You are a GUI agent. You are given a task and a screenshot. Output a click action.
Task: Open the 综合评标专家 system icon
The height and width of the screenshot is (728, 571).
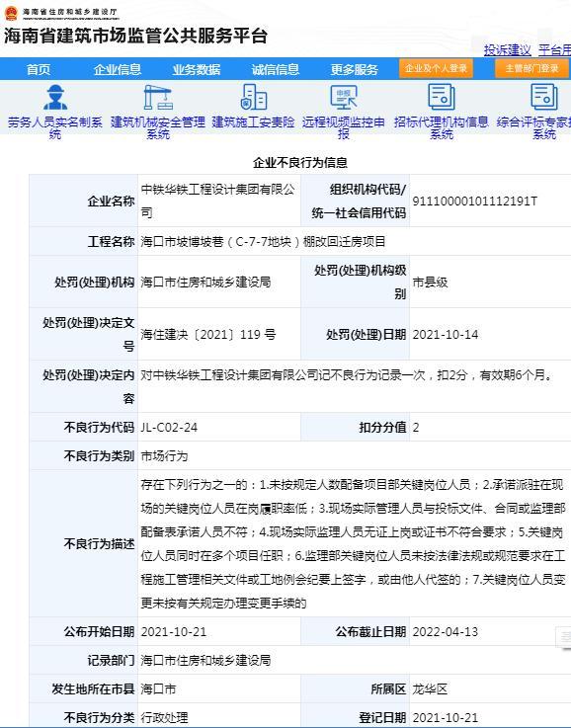pos(544,98)
